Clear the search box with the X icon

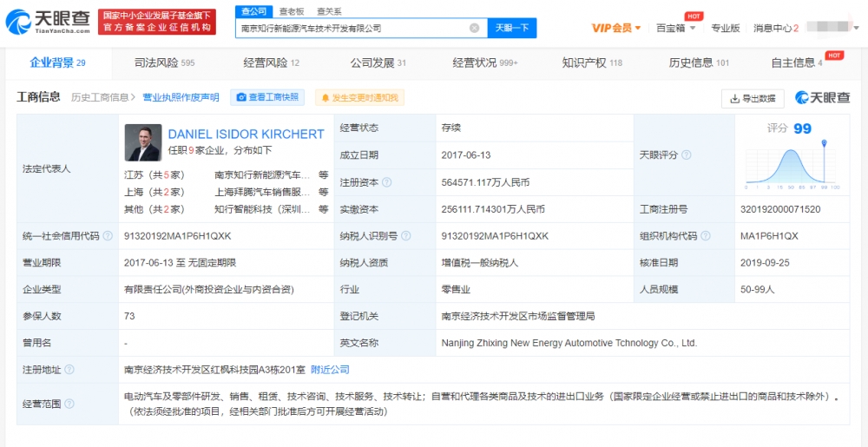[475, 28]
